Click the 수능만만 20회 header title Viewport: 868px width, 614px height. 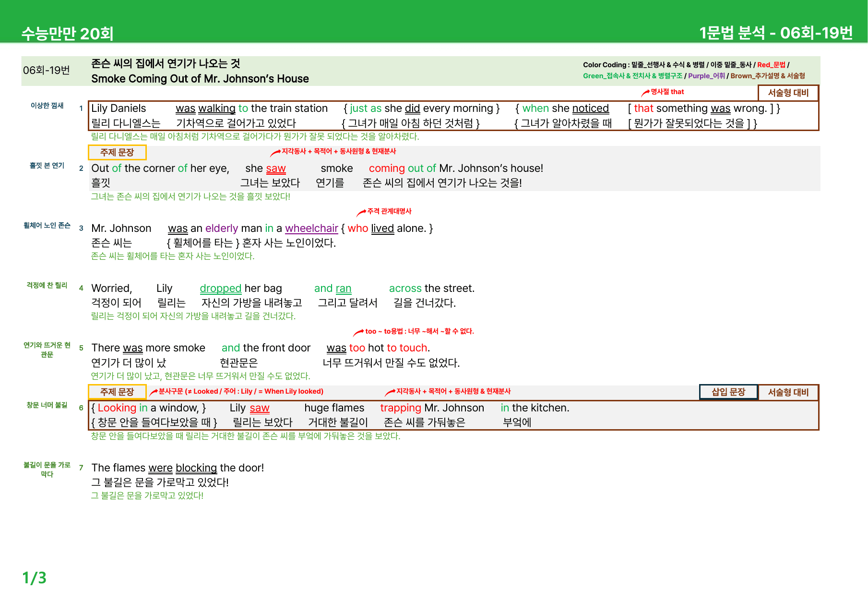click(67, 34)
